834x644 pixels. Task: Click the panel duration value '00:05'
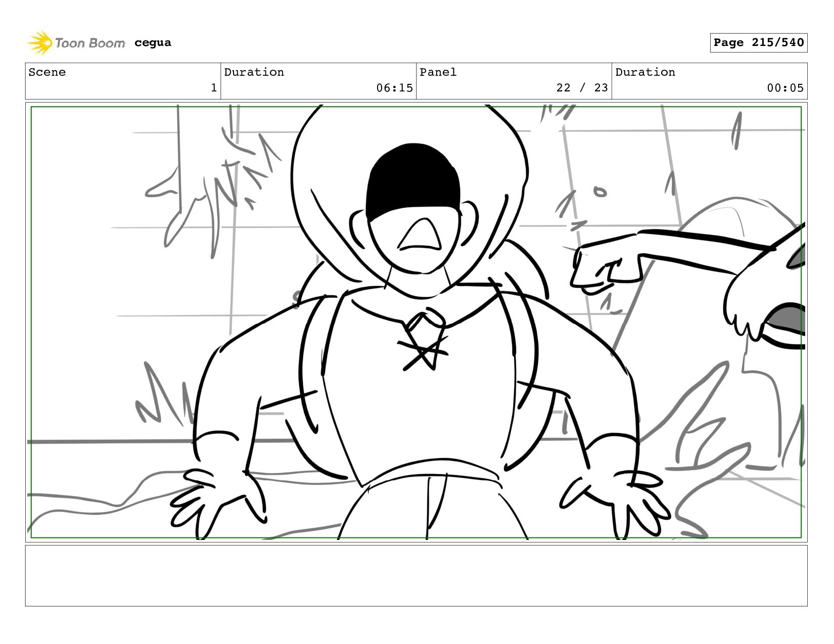[x=785, y=88]
